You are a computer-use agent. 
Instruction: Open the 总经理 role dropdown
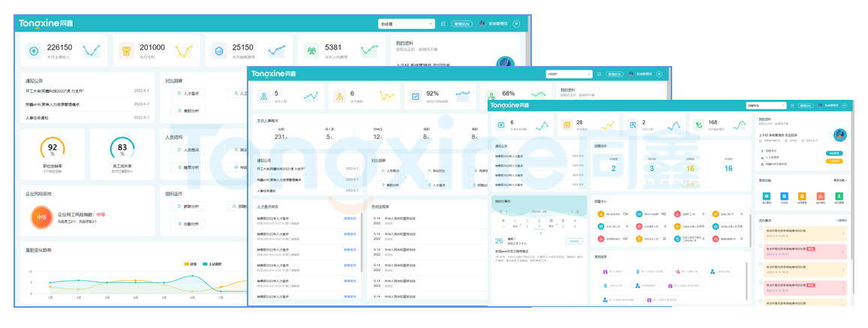coord(406,24)
